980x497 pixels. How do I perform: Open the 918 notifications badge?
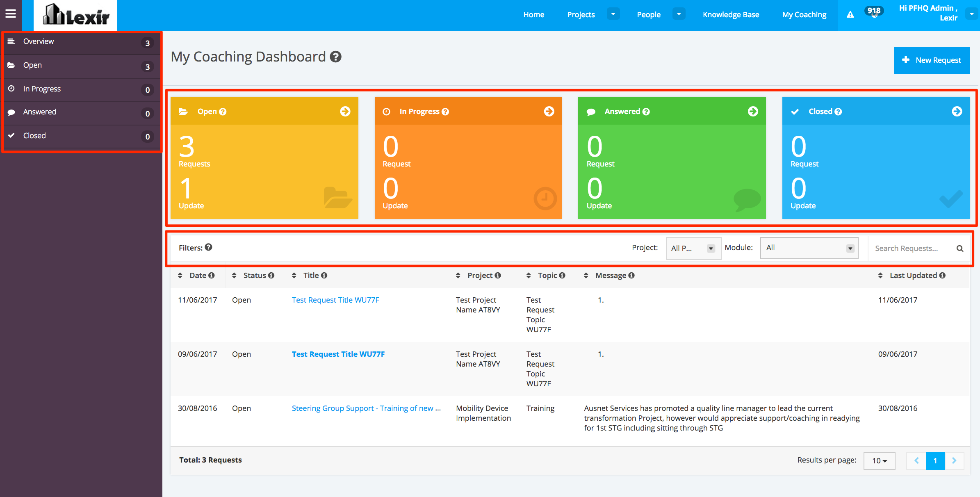(874, 11)
